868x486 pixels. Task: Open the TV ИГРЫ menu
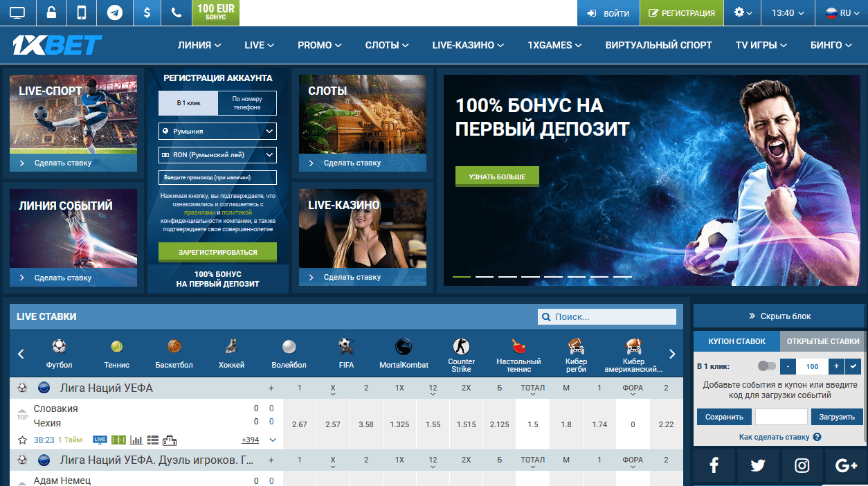[x=761, y=45]
